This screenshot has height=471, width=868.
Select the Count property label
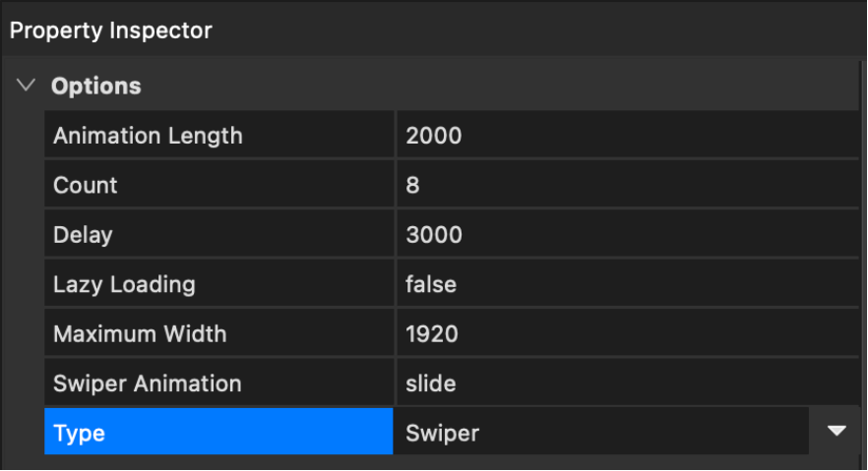click(218, 185)
